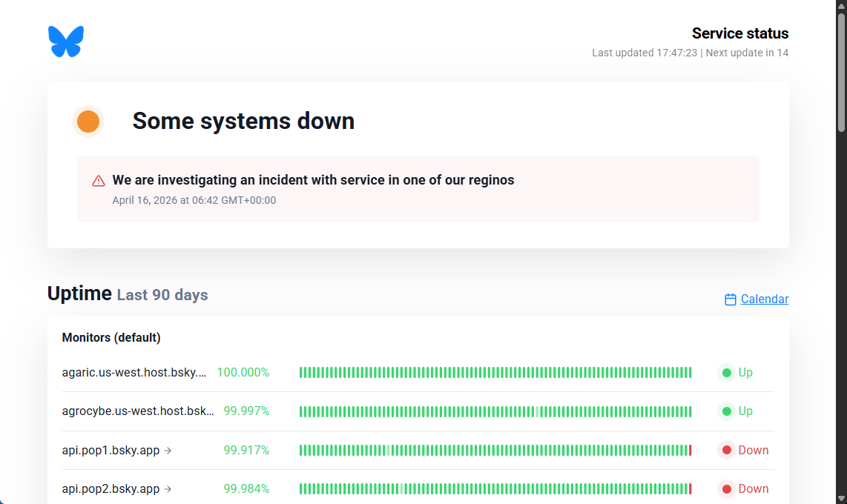
Task: Click the Bluesky butterfly logo
Action: tap(66, 42)
